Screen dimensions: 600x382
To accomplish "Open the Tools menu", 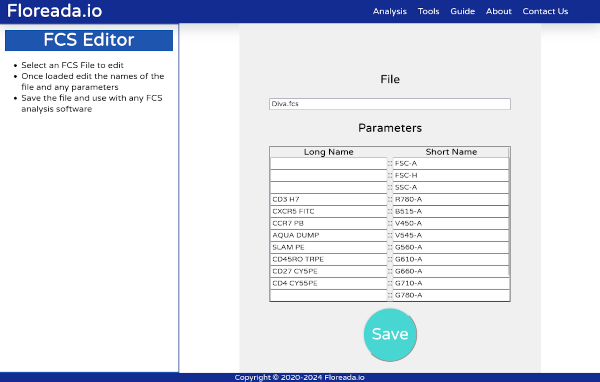I will 428,11.
